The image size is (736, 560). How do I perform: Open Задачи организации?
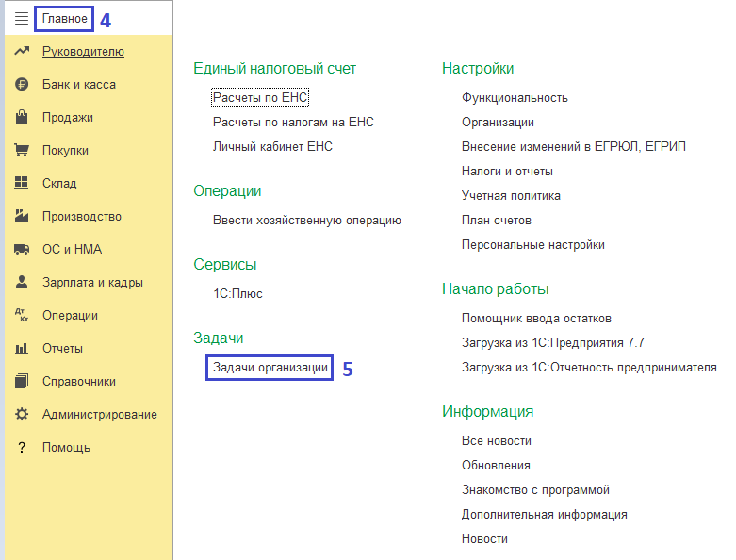[x=270, y=368]
